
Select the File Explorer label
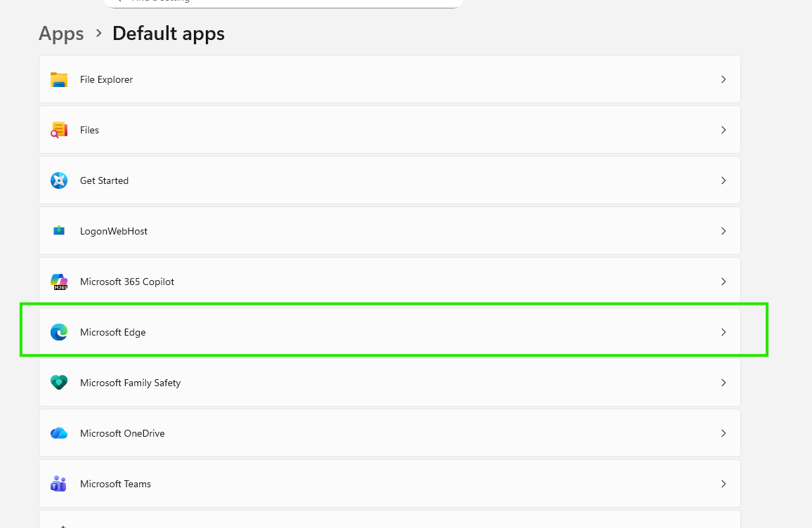[106, 80]
